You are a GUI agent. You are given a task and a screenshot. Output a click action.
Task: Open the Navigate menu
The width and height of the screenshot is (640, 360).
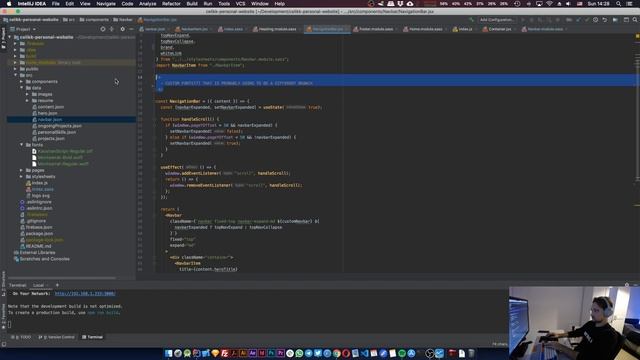(106, 4)
